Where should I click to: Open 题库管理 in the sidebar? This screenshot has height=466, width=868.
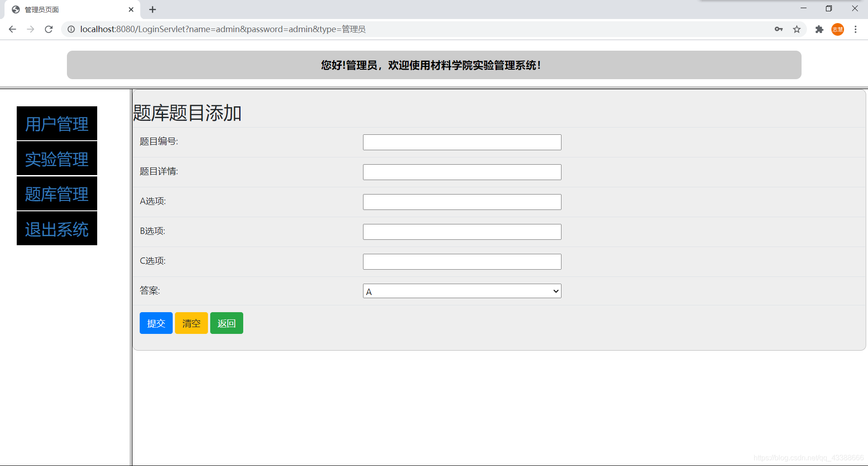click(57, 194)
